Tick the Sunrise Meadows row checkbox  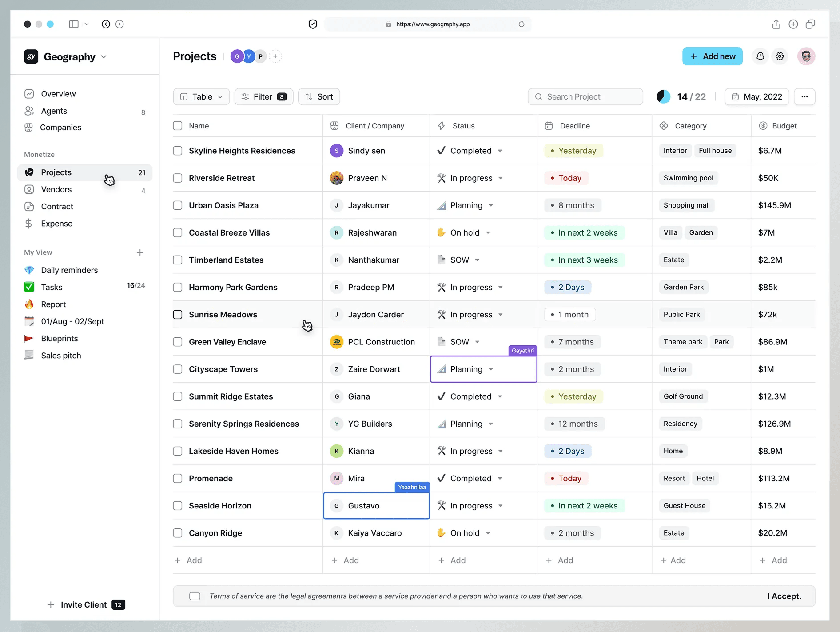click(178, 315)
